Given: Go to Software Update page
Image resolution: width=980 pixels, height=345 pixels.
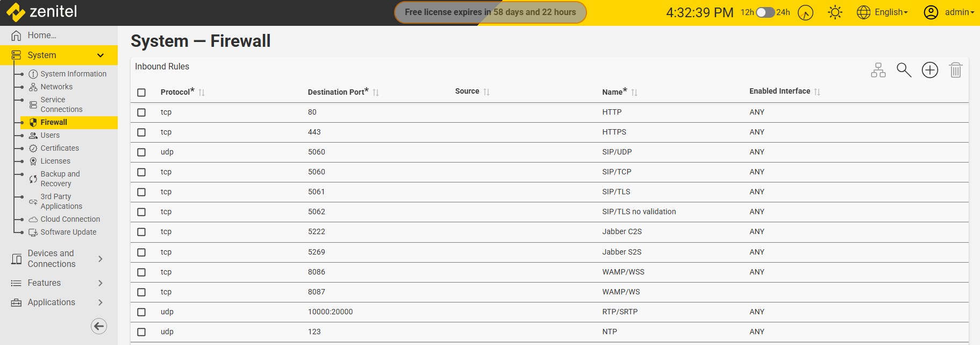Looking at the screenshot, I should [x=68, y=232].
